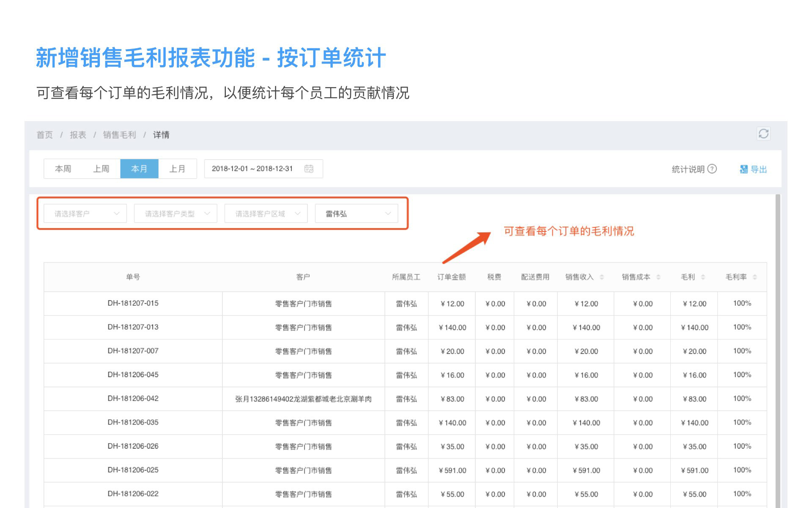Go to 首页 in the breadcrumb
Screen dimensions: 812x508
44,135
